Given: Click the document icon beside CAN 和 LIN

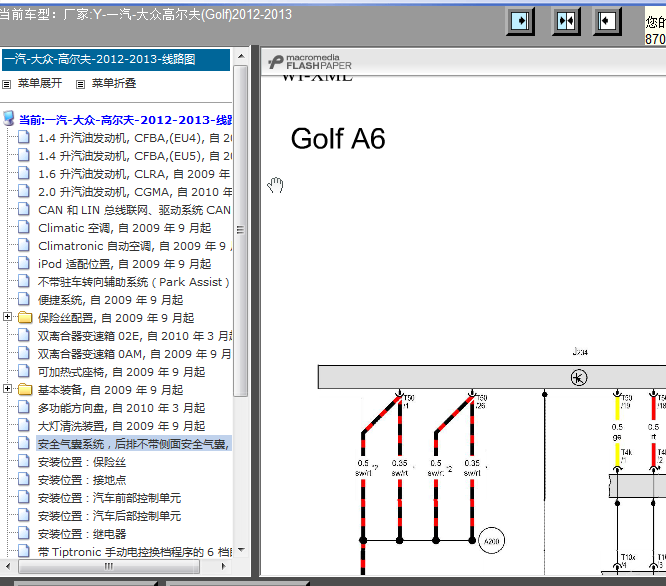Looking at the screenshot, I should 24,209.
